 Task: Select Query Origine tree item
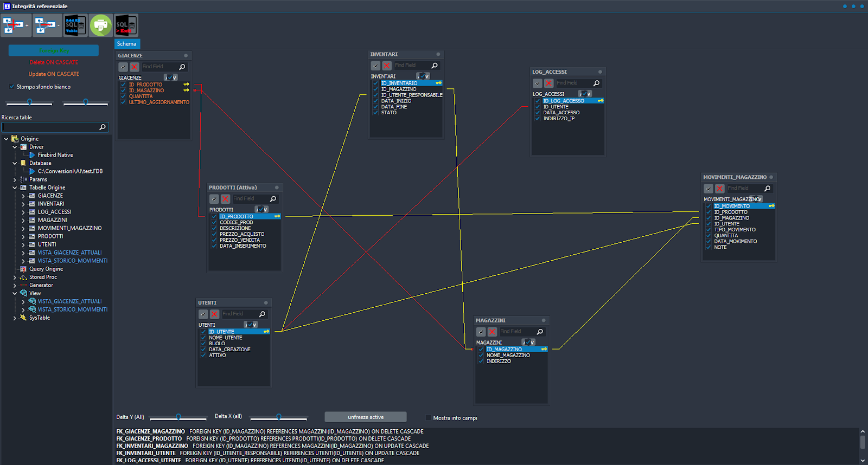[x=46, y=269]
